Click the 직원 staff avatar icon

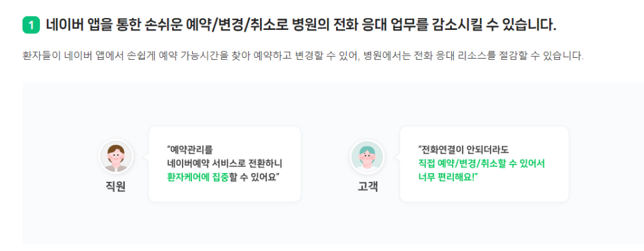(116, 156)
